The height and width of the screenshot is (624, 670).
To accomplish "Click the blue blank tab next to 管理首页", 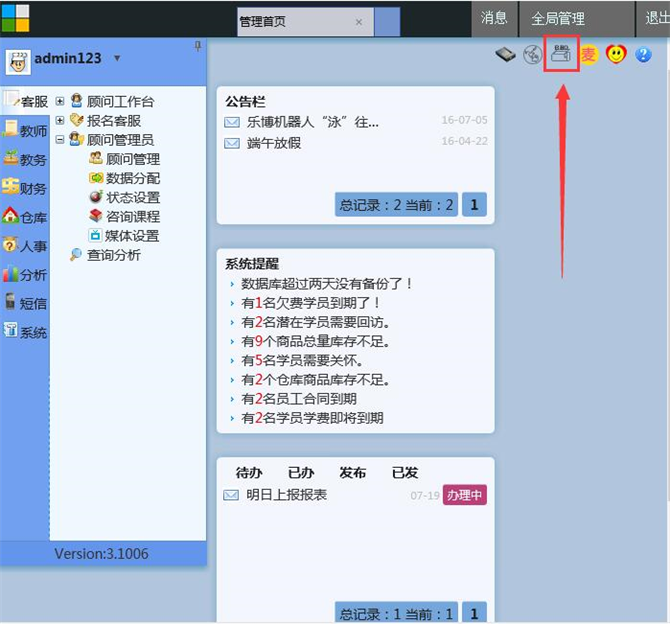I will [x=387, y=21].
